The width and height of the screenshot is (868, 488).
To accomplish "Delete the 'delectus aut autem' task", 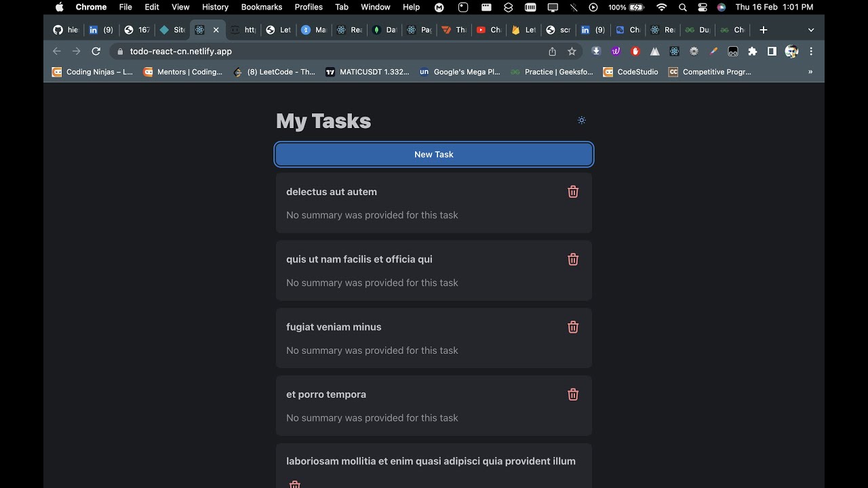I will tap(573, 192).
